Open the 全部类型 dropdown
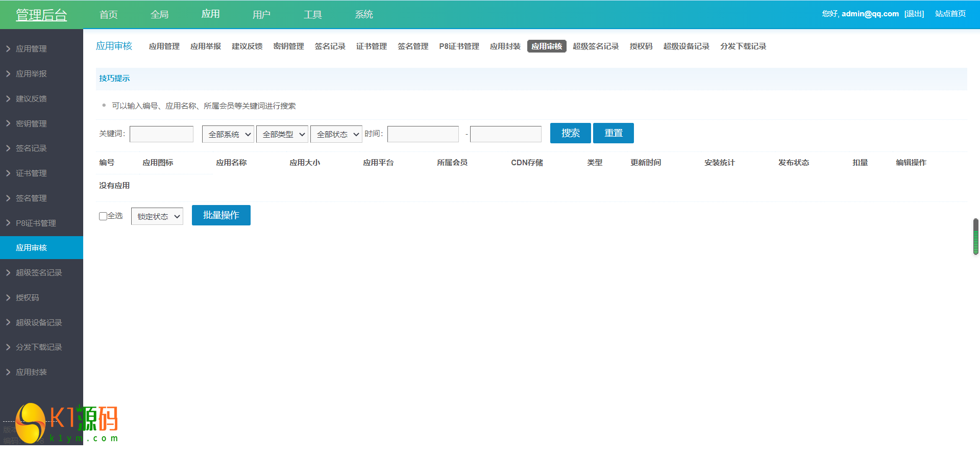Image resolution: width=980 pixels, height=459 pixels. tap(282, 134)
